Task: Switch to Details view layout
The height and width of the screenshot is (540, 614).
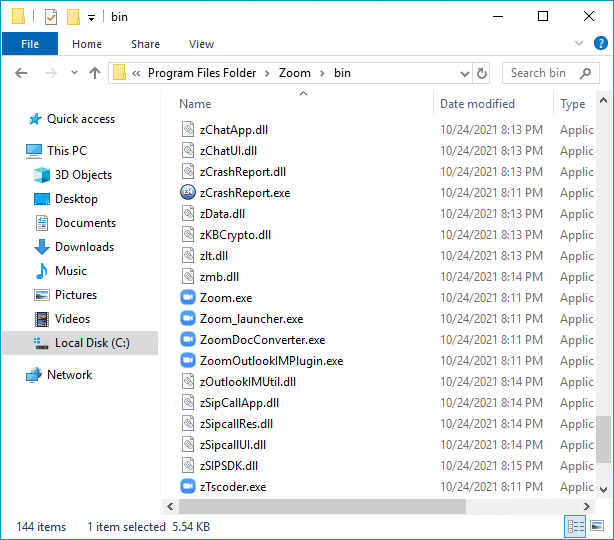Action: pyautogui.click(x=575, y=526)
